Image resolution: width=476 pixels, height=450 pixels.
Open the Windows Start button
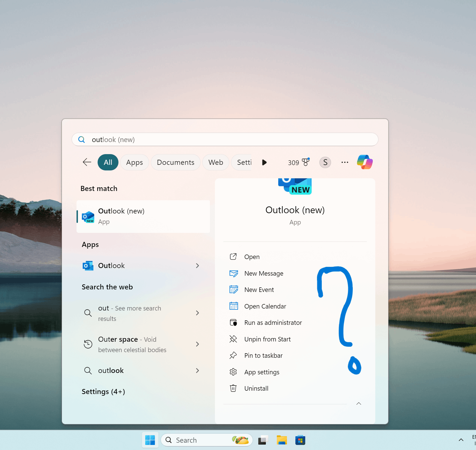(150, 440)
